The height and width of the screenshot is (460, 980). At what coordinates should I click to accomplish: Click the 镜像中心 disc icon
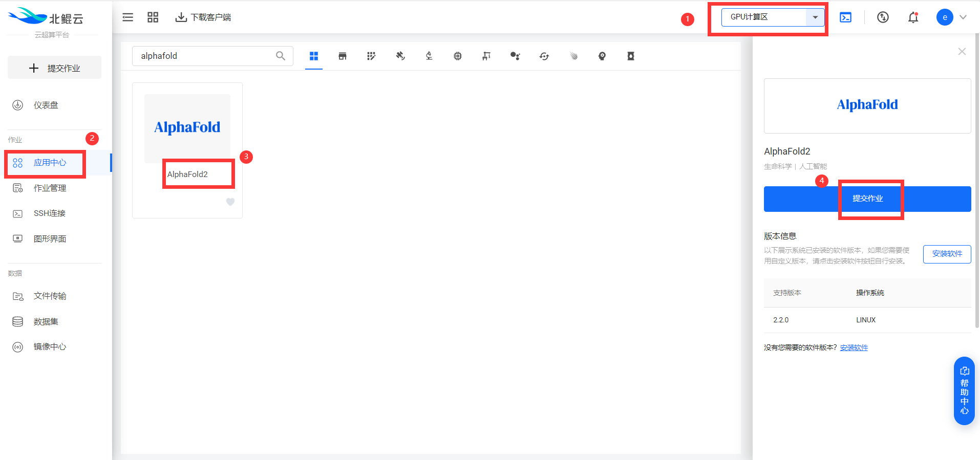(x=18, y=347)
